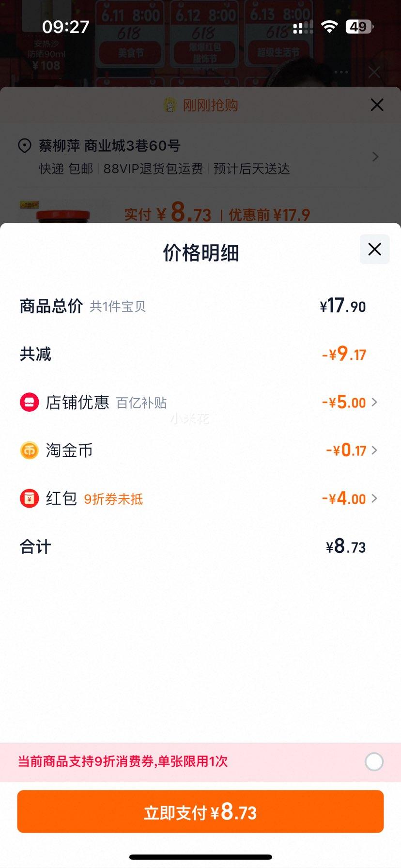The image size is (401, 868).
Task: Expand 红包 -¥4.00 deduction details
Action: pyautogui.click(x=350, y=498)
